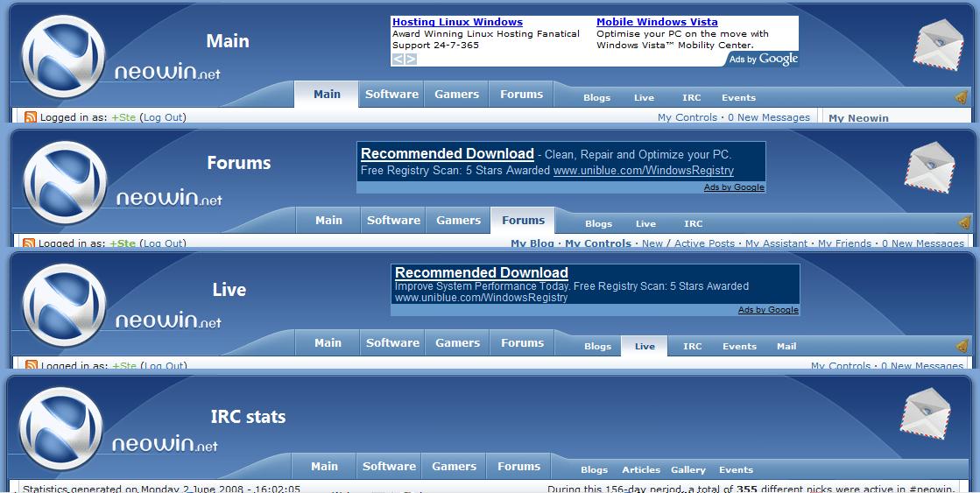Go to Software tab in IRC stats header

(x=390, y=467)
